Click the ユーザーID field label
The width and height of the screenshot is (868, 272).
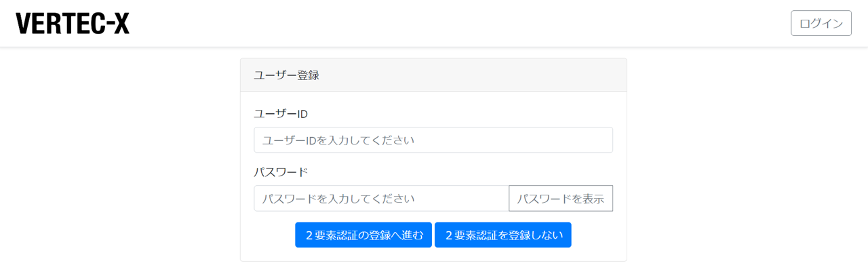coord(281,113)
